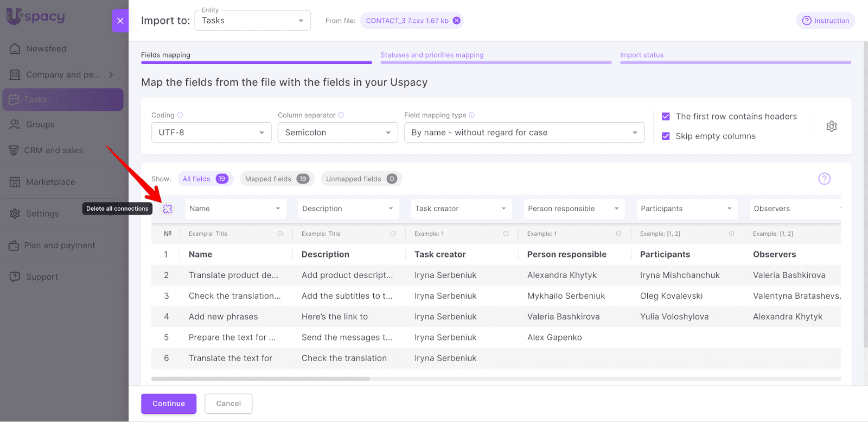Open the Semicolon column separator dropdown
Viewport: 868px width, 422px height.
(337, 133)
